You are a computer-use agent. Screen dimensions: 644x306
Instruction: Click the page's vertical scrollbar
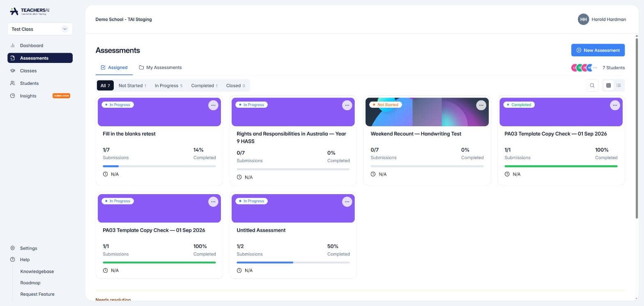tap(637, 128)
